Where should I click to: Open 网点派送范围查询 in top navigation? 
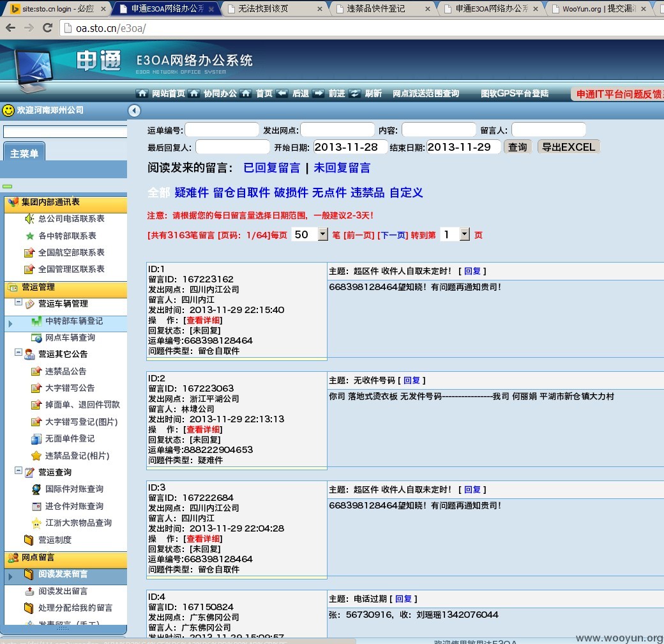pos(426,93)
